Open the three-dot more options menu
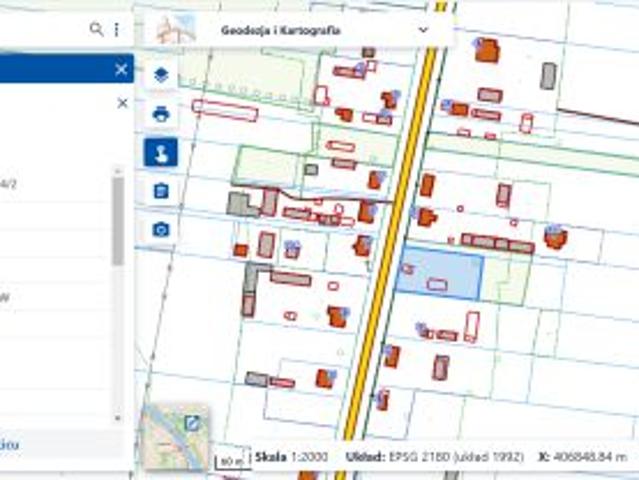This screenshot has height=480, width=639. tap(116, 30)
